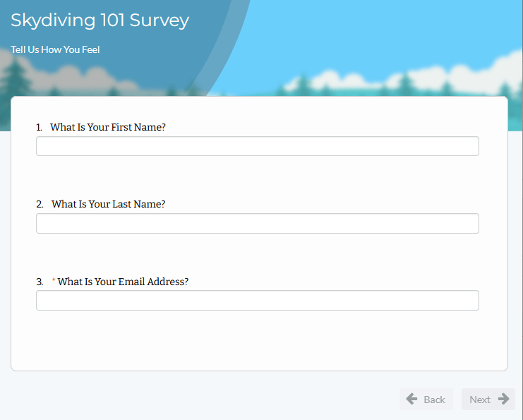Click the What Is Your Email Address question
The image size is (523, 420).
123,282
